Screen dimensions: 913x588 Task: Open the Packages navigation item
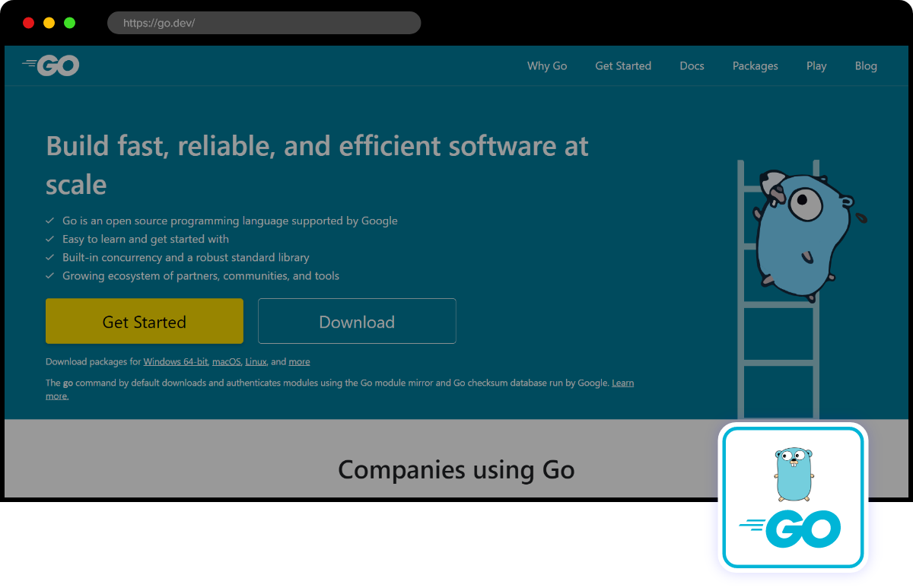click(755, 66)
